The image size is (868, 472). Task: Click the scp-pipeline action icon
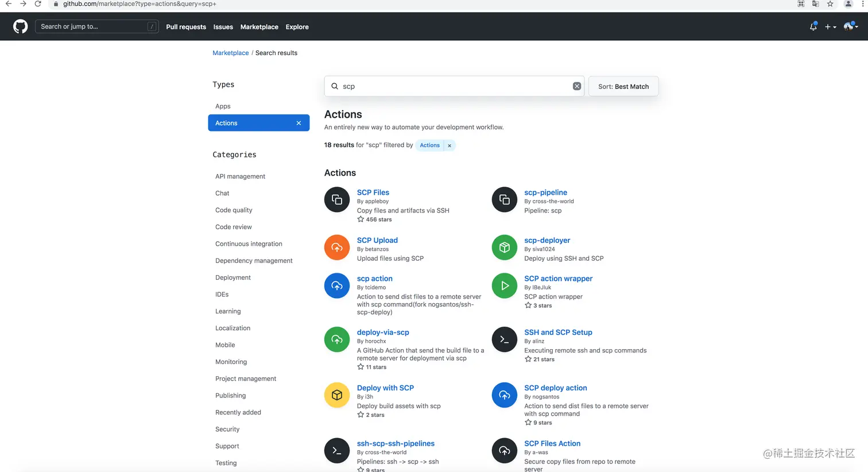[x=505, y=199]
